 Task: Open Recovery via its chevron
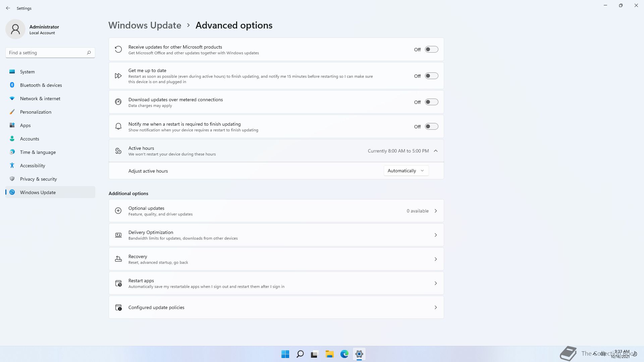pyautogui.click(x=436, y=259)
